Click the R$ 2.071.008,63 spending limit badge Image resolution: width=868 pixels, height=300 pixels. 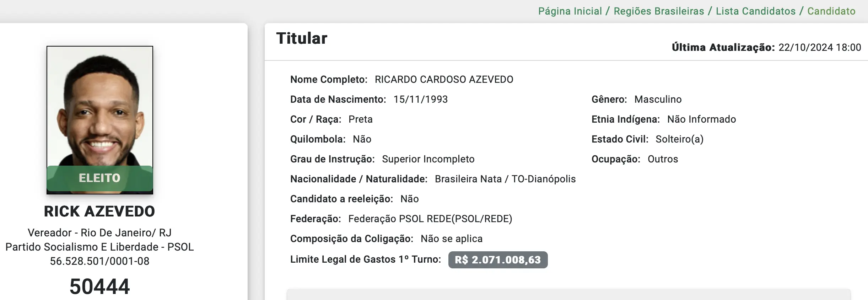tap(498, 260)
